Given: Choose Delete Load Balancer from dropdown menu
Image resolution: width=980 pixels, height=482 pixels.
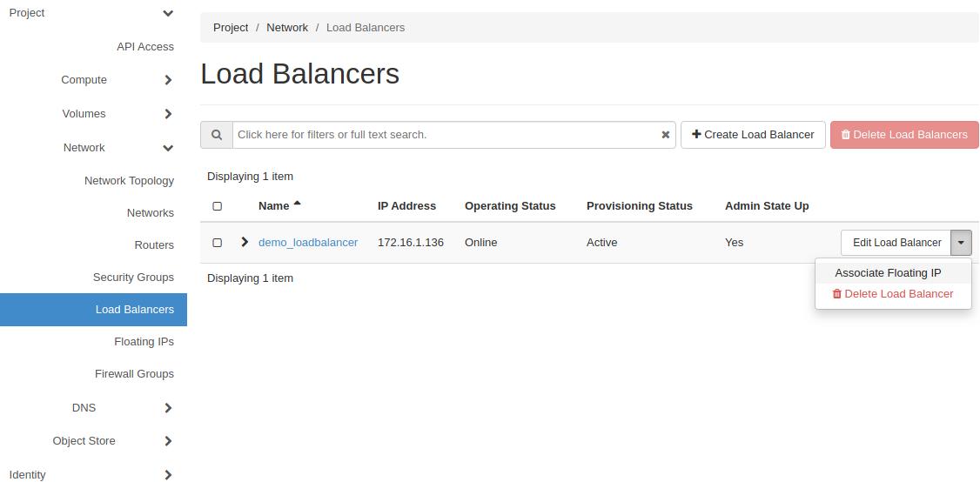Looking at the screenshot, I should 893,294.
